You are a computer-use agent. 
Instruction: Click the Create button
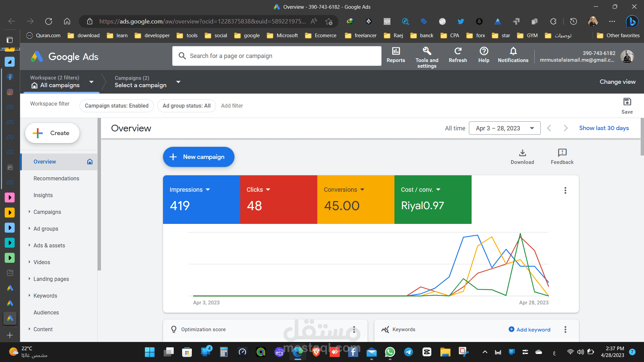(52, 133)
